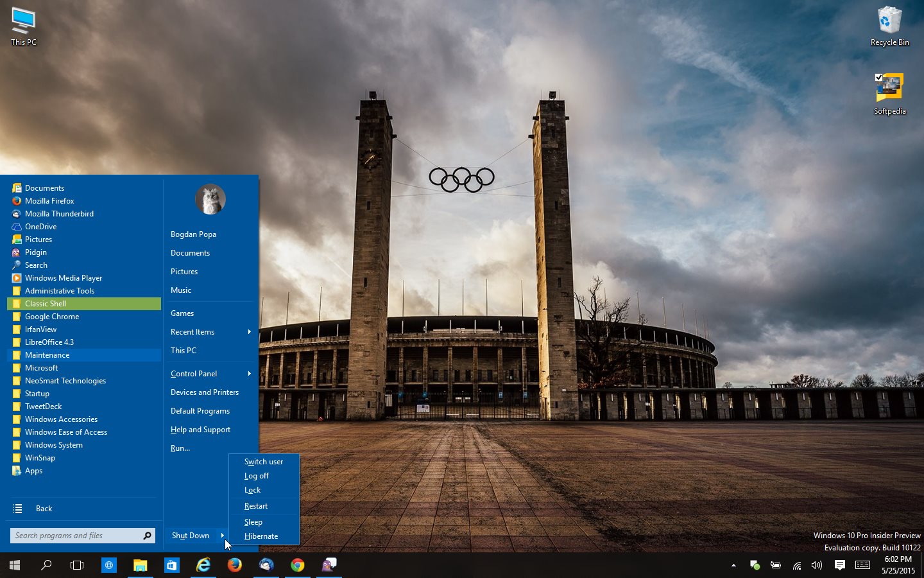Launch Pidgin from the programs list
Image resolution: width=924 pixels, height=578 pixels.
pyautogui.click(x=35, y=252)
